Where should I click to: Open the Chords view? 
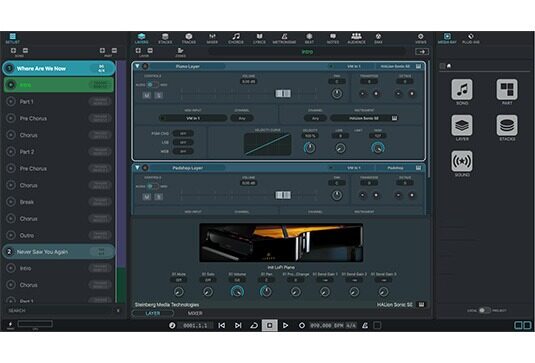coord(236,38)
